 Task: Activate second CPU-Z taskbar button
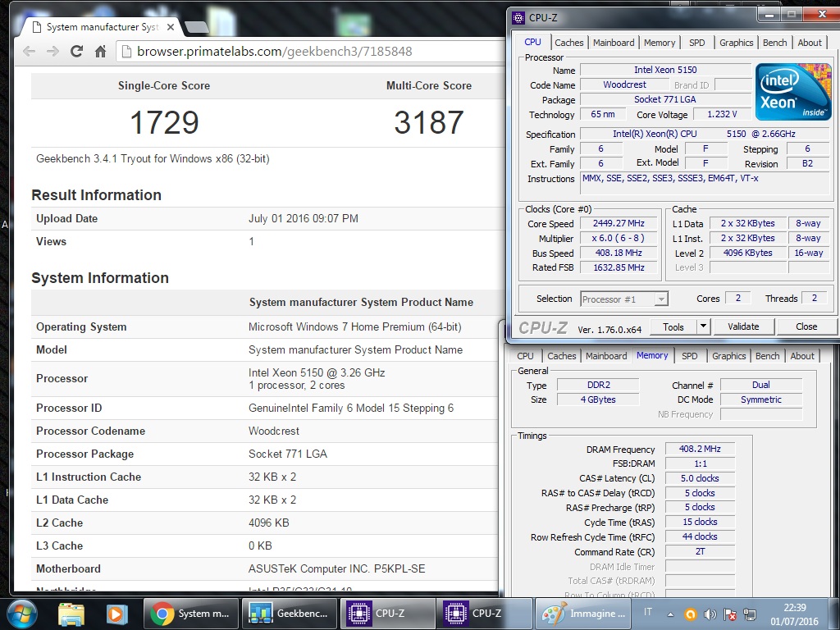484,614
